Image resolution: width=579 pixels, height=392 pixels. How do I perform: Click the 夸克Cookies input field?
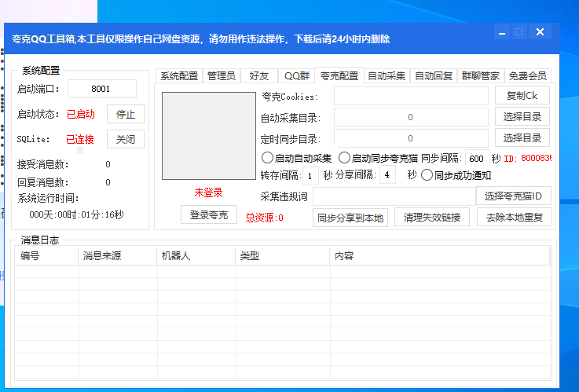pyautogui.click(x=411, y=97)
